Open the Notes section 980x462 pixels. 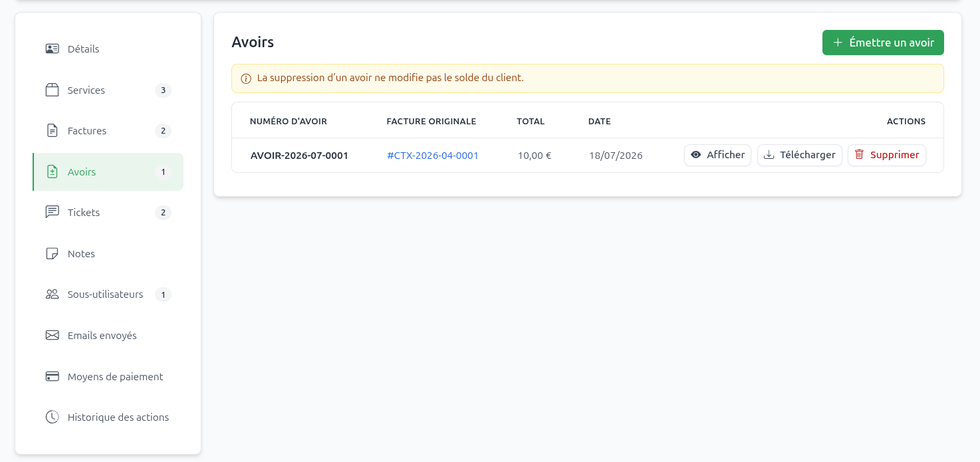[x=108, y=254]
